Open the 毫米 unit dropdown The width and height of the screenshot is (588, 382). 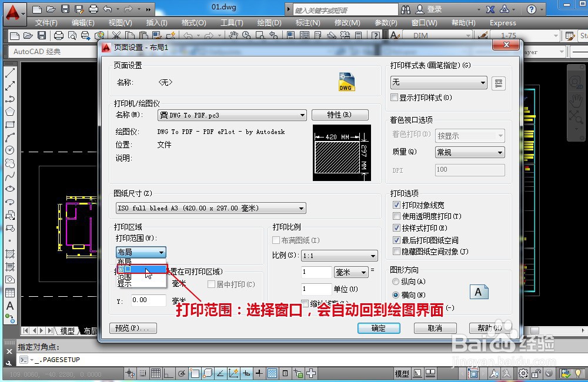(351, 272)
